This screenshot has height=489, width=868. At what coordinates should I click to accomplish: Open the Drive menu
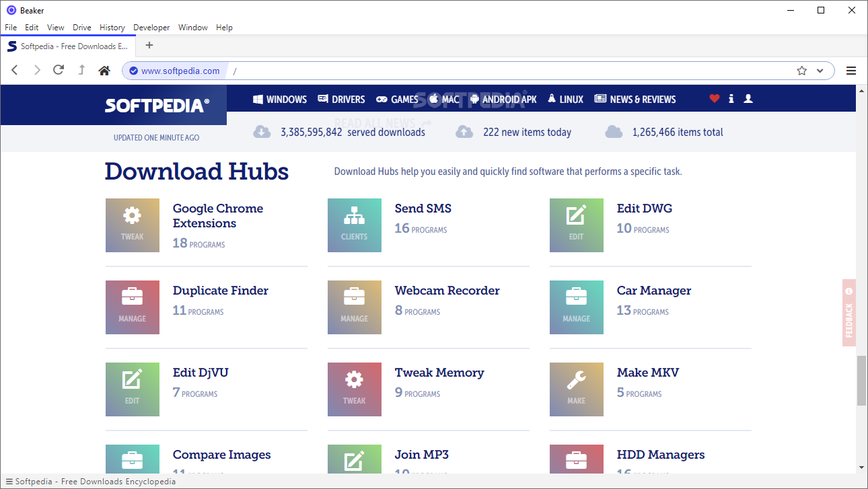tap(82, 28)
